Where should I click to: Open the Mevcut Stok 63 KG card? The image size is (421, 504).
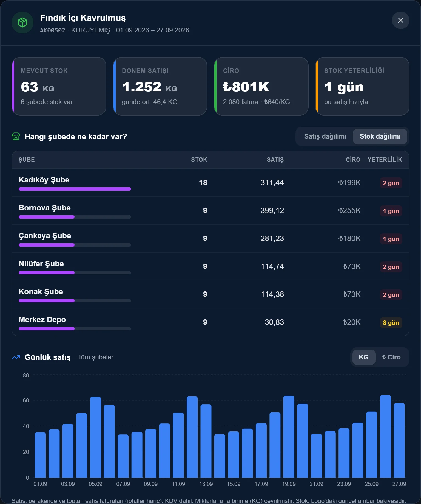click(x=59, y=86)
